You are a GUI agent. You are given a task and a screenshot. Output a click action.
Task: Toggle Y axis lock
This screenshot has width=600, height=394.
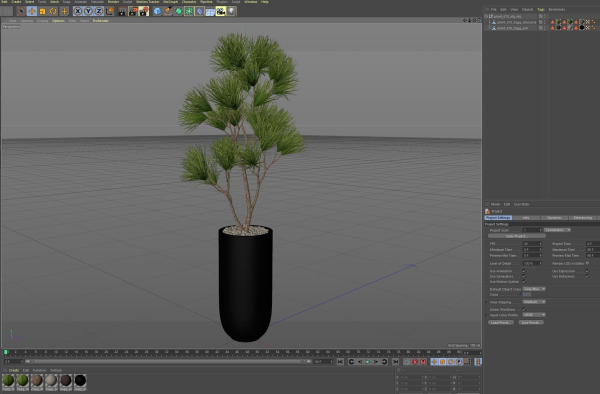[88, 11]
